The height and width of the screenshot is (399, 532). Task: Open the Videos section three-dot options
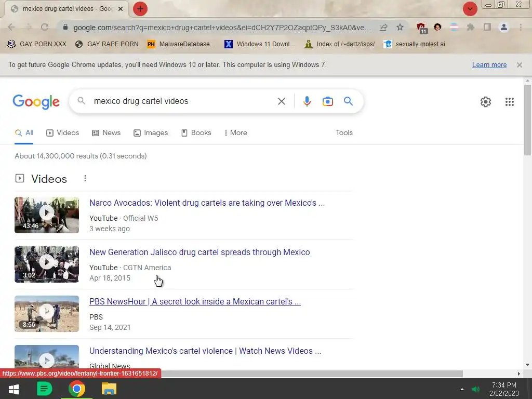85,179
